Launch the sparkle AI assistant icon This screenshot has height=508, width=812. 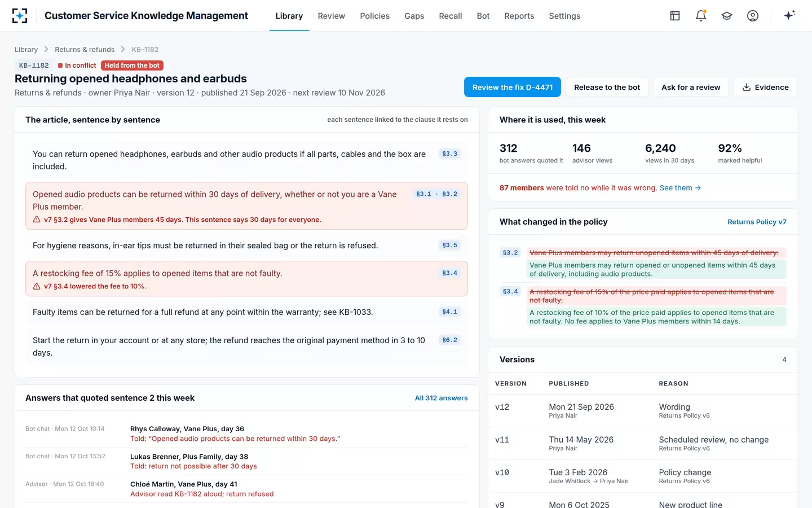pyautogui.click(x=789, y=15)
